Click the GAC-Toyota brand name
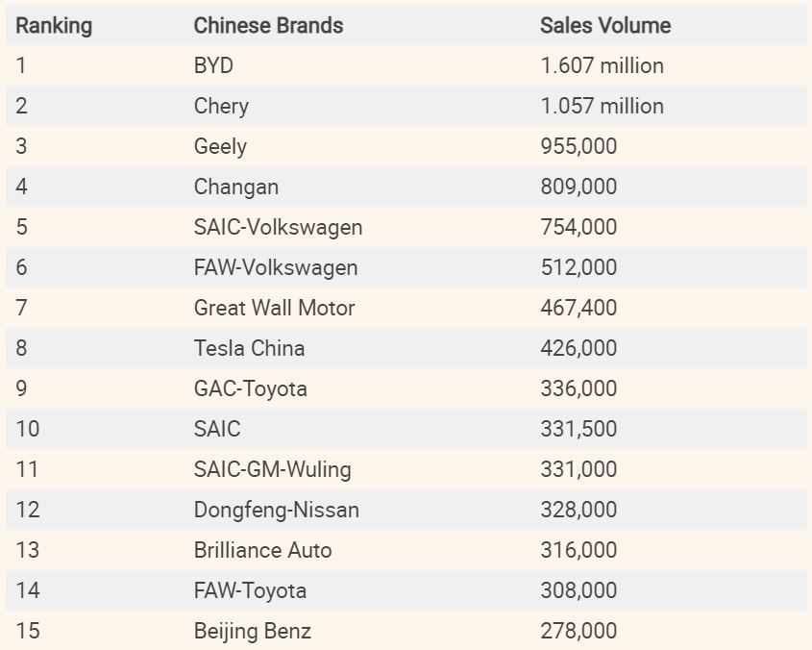The width and height of the screenshot is (812, 650). (250, 389)
